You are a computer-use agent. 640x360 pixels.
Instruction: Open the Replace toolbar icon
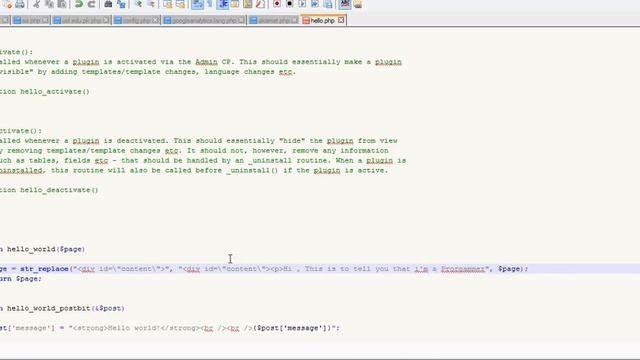point(121,4)
